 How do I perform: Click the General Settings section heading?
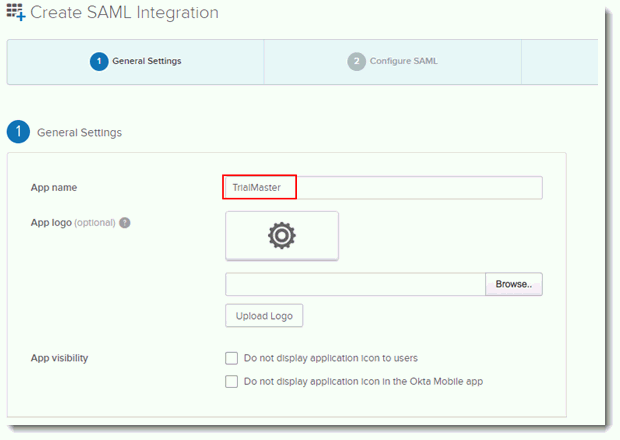pos(79,132)
